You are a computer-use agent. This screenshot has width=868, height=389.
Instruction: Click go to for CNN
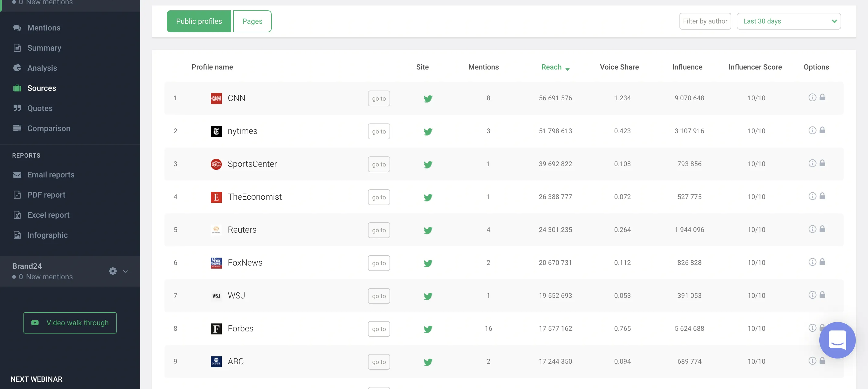pyautogui.click(x=379, y=98)
